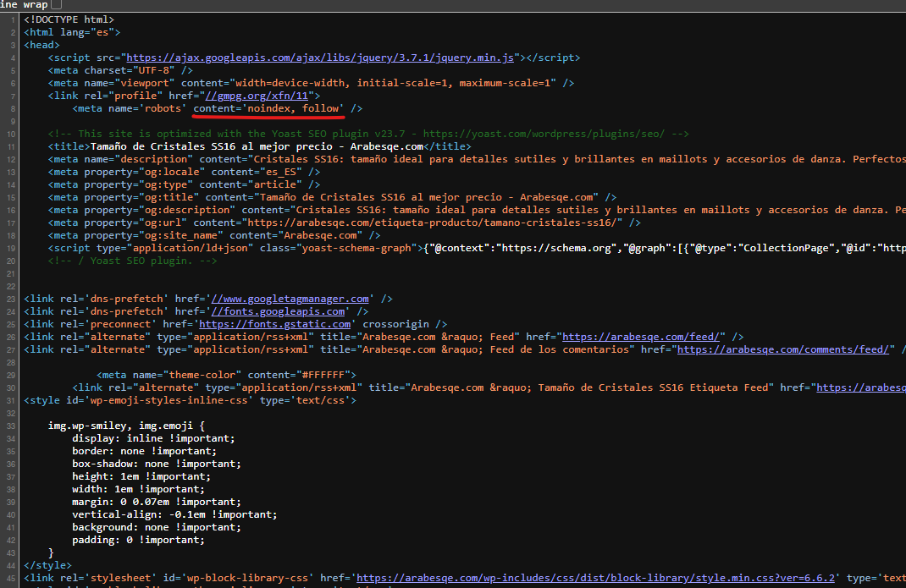Click the meta name="description" content text

tap(579, 159)
